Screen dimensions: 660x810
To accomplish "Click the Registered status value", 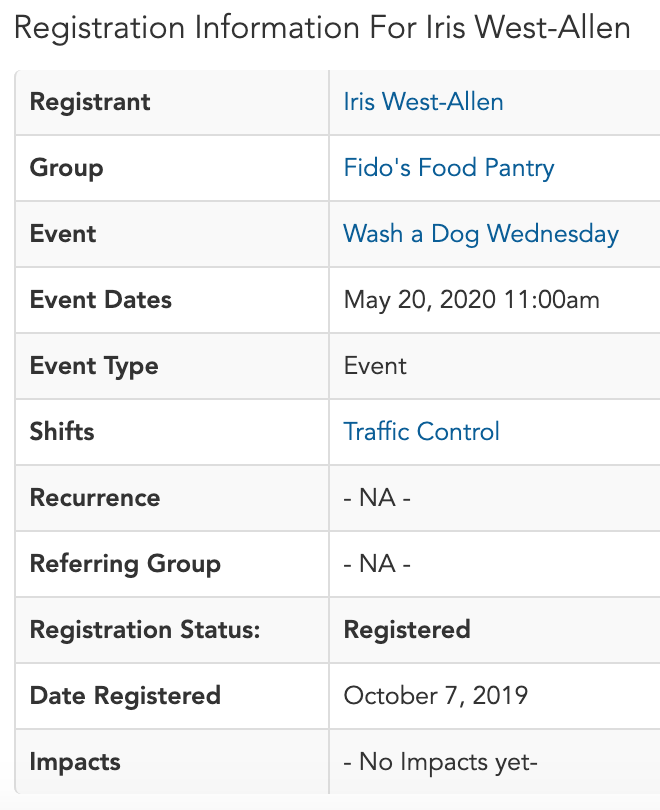I will [x=407, y=630].
